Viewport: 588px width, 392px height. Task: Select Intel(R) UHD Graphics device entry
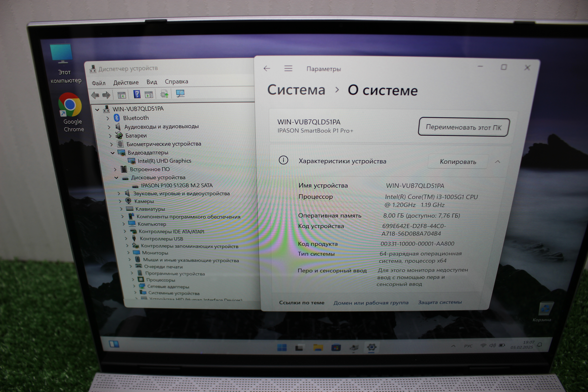164,161
